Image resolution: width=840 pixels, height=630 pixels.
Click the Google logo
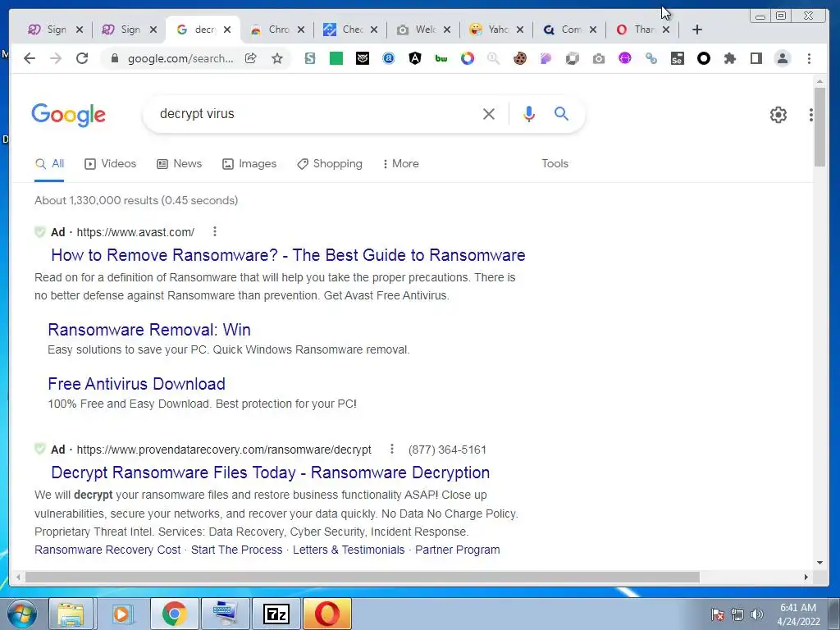pyautogui.click(x=69, y=115)
